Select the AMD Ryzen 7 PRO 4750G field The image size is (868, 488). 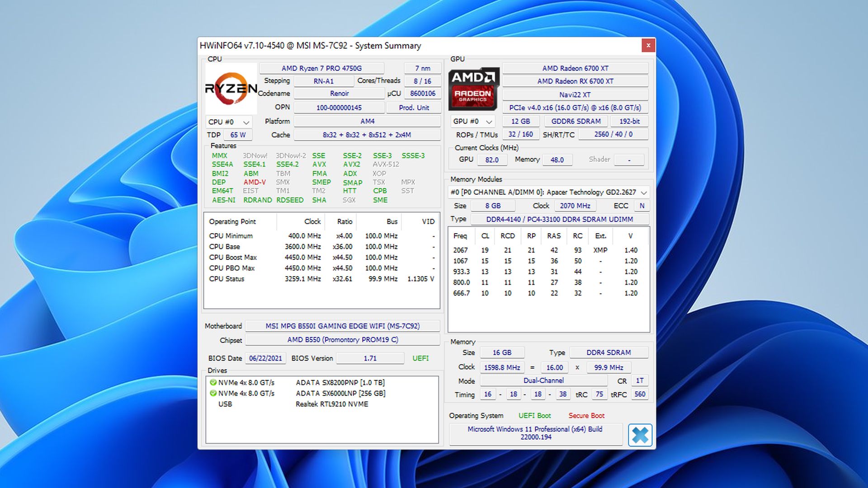pyautogui.click(x=321, y=68)
